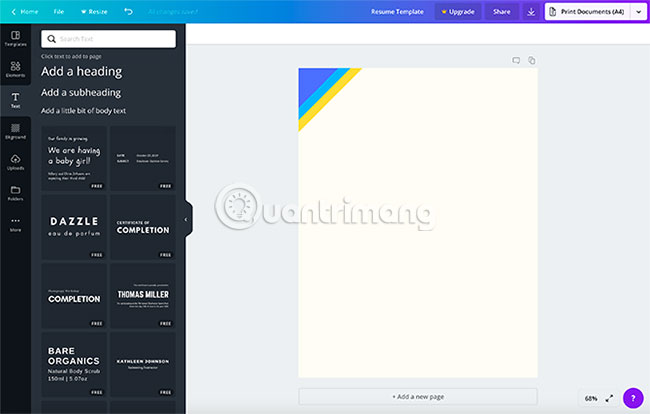Select the Text sidebar tab
Screen dimensions: 650x414
[x=15, y=101]
